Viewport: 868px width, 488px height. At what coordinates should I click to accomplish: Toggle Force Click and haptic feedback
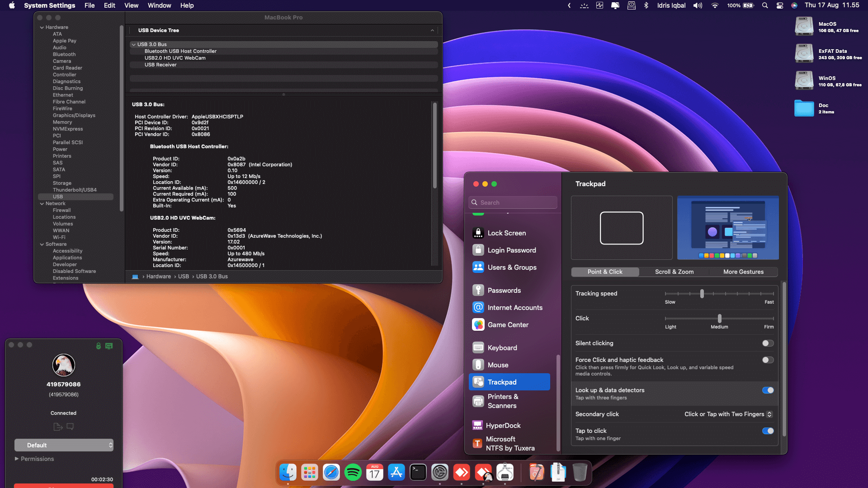click(x=768, y=360)
